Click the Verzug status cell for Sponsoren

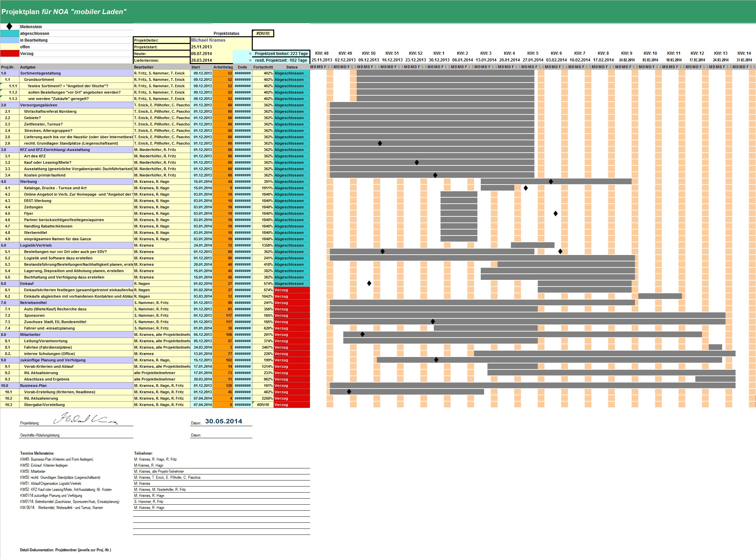[291, 315]
